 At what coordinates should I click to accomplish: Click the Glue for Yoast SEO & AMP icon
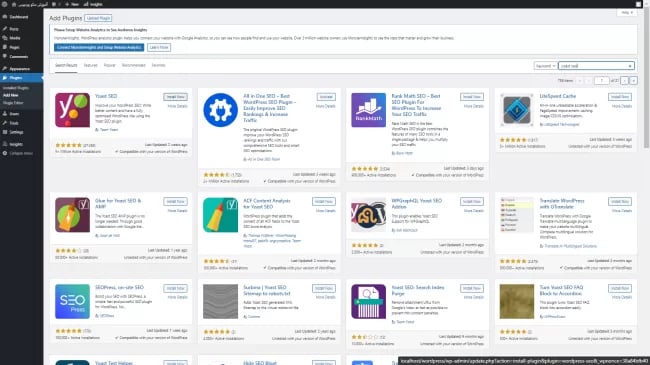point(72,215)
